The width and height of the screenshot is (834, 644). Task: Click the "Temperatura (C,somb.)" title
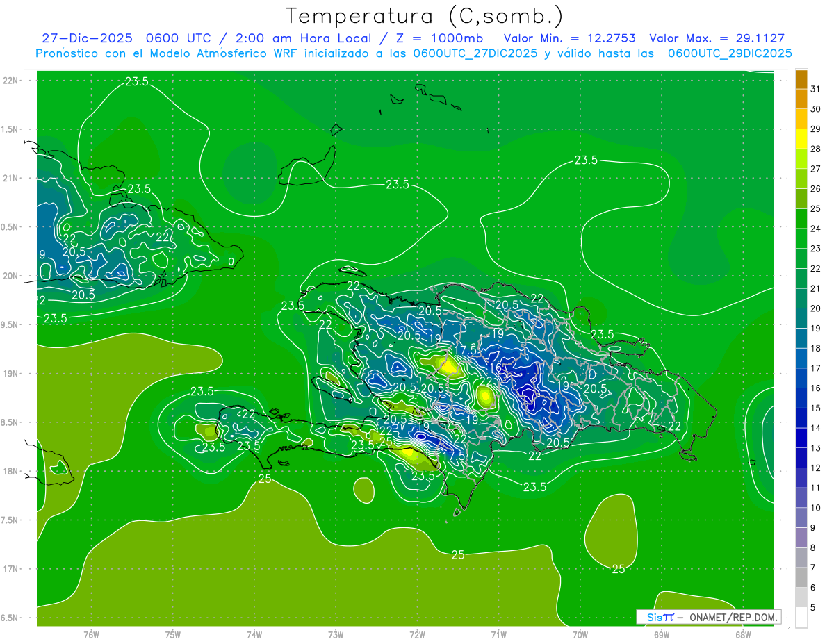425,16
